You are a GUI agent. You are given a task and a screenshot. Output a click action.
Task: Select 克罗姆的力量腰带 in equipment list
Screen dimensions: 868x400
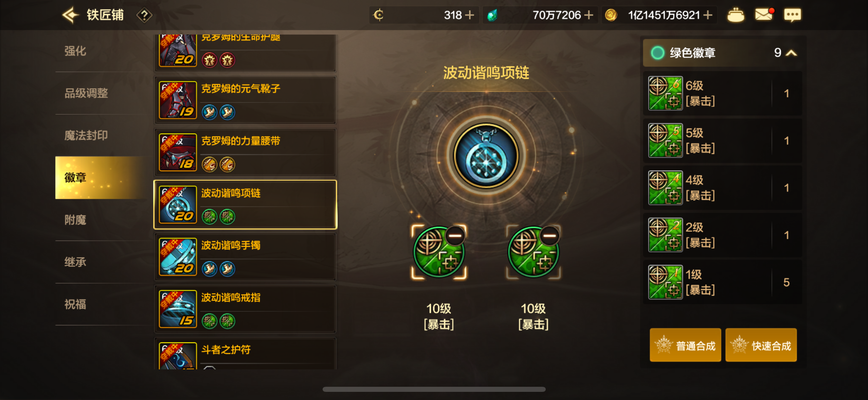pyautogui.click(x=245, y=152)
